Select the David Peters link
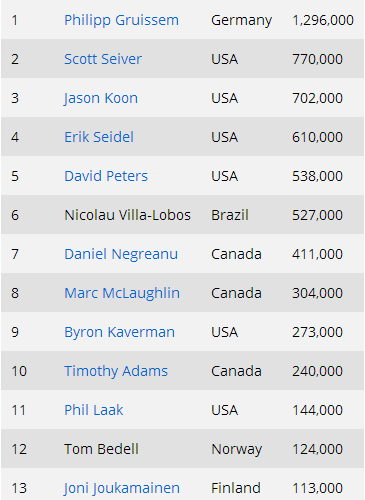This screenshot has height=500, width=365. click(106, 176)
